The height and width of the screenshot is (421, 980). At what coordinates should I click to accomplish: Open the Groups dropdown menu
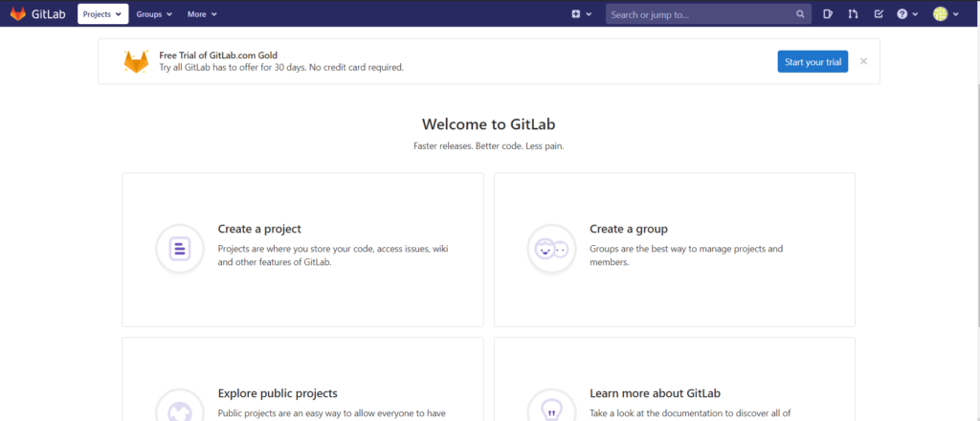click(154, 13)
